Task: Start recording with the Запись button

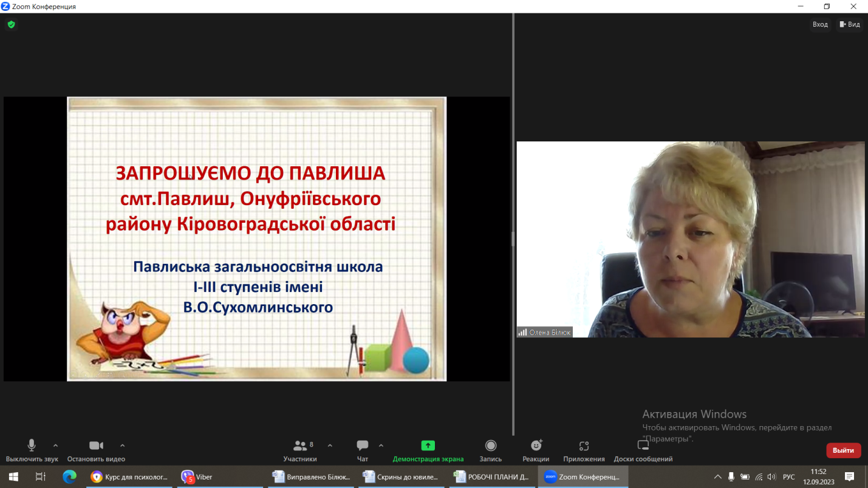Action: coord(491,450)
